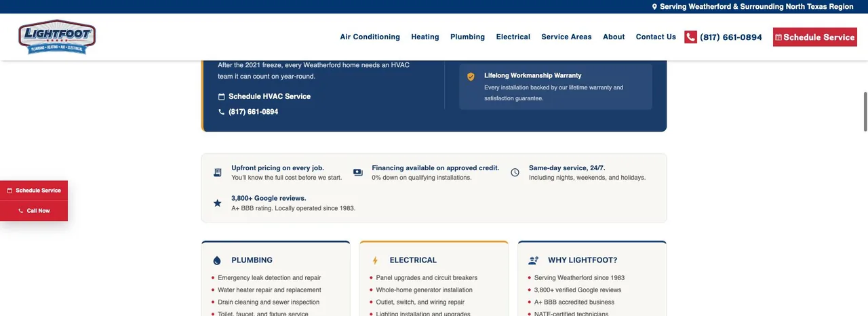The width and height of the screenshot is (868, 316).
Task: Click 'Outlet, switch, and wiring repair' item
Action: tap(420, 302)
